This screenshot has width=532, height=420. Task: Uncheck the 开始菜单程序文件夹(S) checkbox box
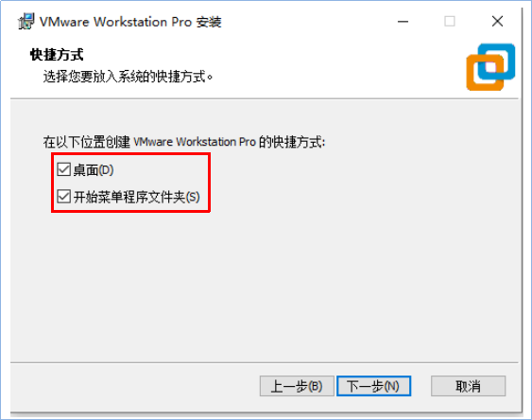point(63,196)
